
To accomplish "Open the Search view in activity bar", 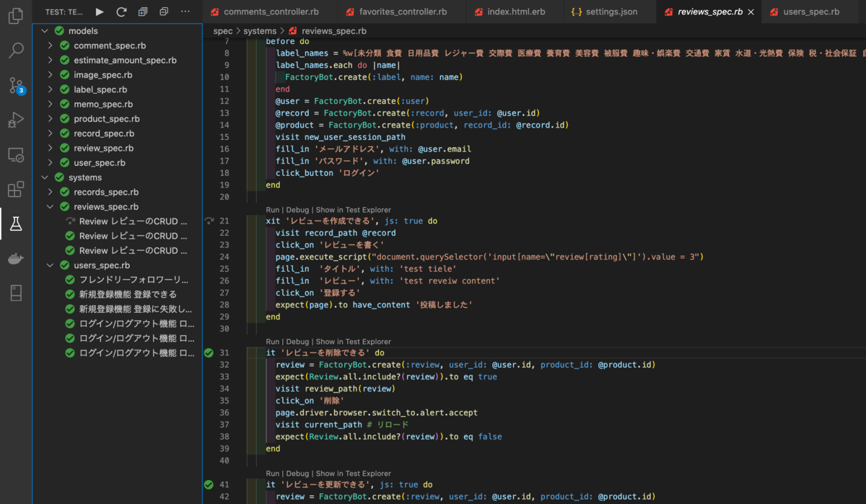I will [x=15, y=50].
